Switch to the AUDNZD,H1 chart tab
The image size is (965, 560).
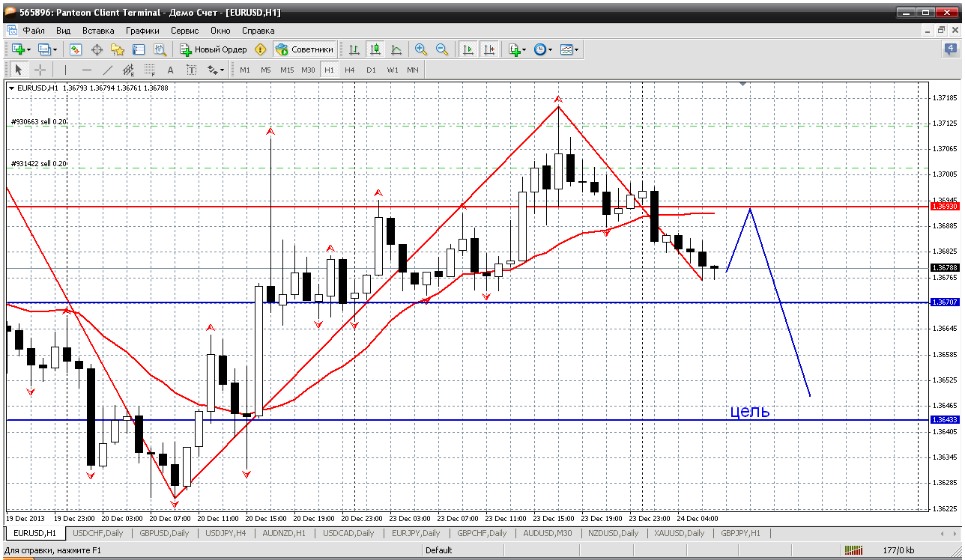click(x=284, y=533)
